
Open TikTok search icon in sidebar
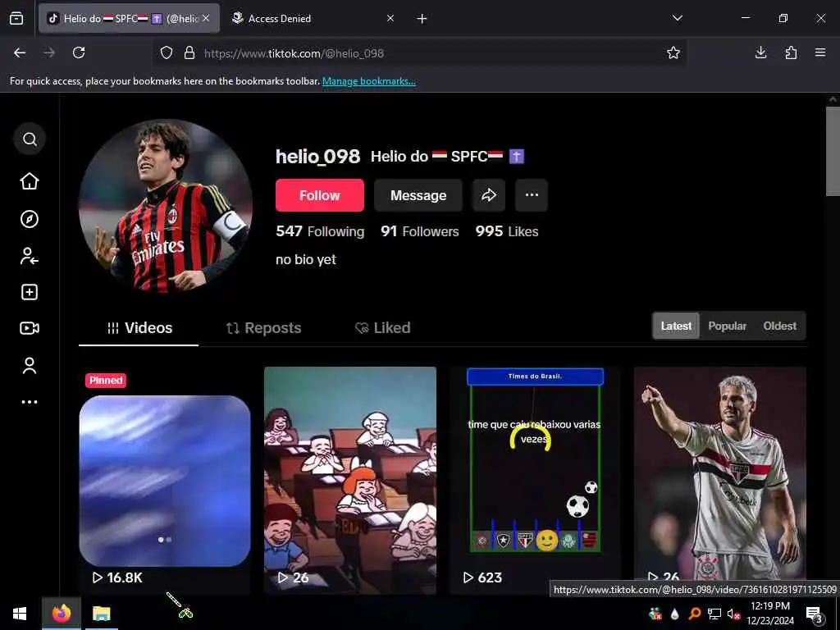(30, 139)
